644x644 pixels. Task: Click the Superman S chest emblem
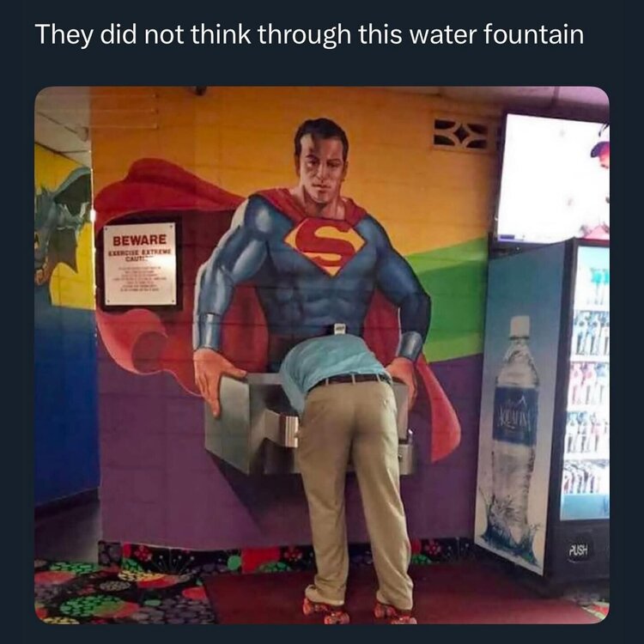[325, 244]
